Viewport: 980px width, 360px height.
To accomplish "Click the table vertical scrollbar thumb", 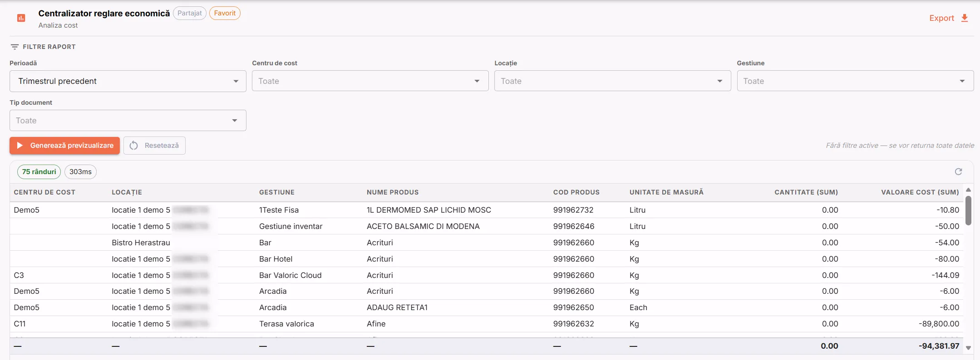I will coord(968,210).
